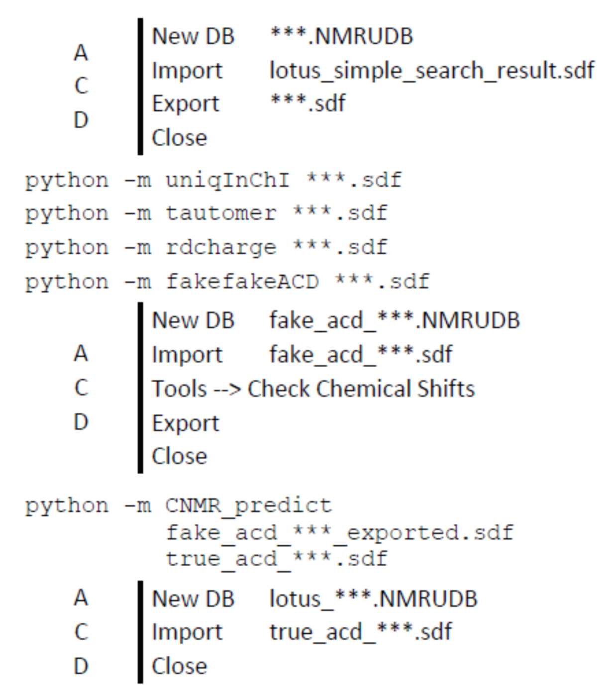Click the python -m tautomer command line
This screenshot has height=699, width=616.
click(206, 213)
